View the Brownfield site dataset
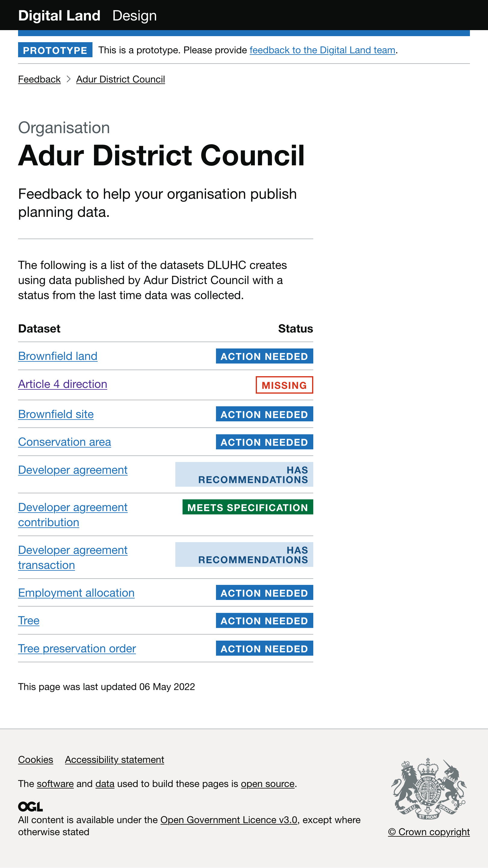The image size is (488, 868). coord(56,414)
